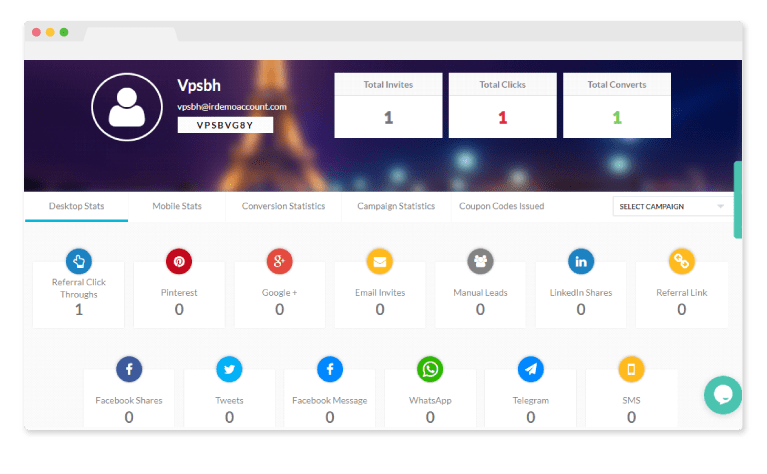Click the Facebook Shares icon
Screen dimensions: 767x474
[129, 369]
